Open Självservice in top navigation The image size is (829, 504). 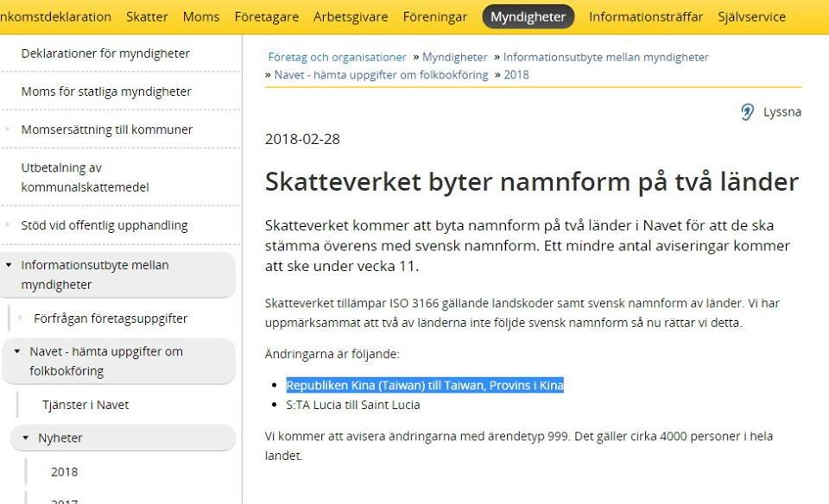pyautogui.click(x=752, y=17)
